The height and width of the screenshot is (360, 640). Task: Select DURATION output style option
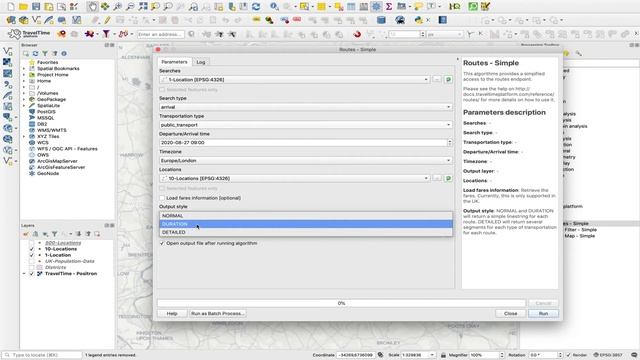point(306,224)
